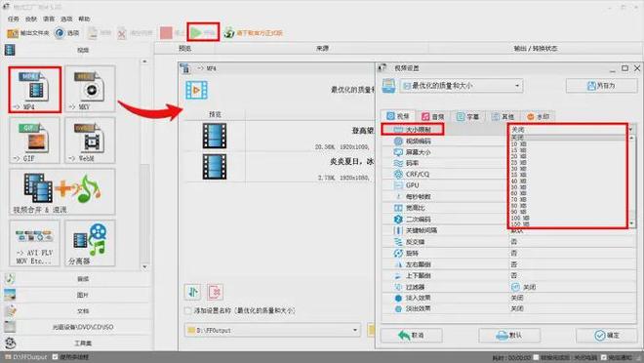Image resolution: width=644 pixels, height=363 pixels.
Task: Toggle the 添加设置名称 checkbox
Action: point(188,311)
